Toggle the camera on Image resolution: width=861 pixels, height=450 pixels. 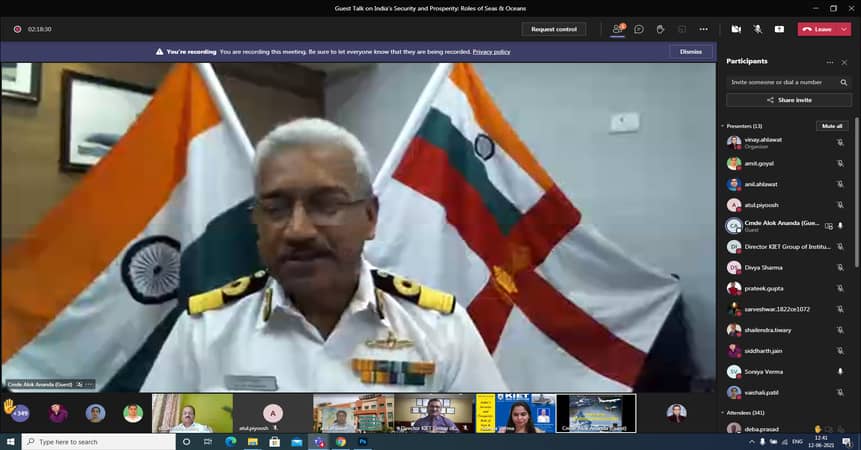pos(736,29)
